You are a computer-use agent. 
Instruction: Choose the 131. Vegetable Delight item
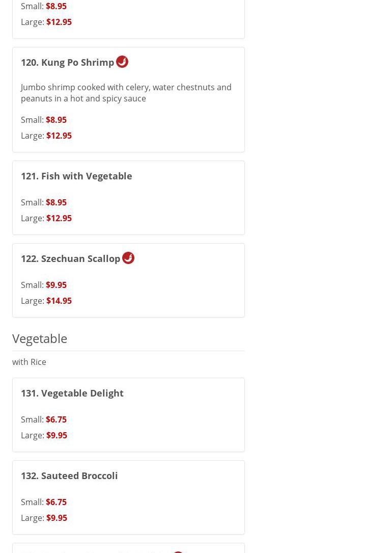tap(72, 393)
